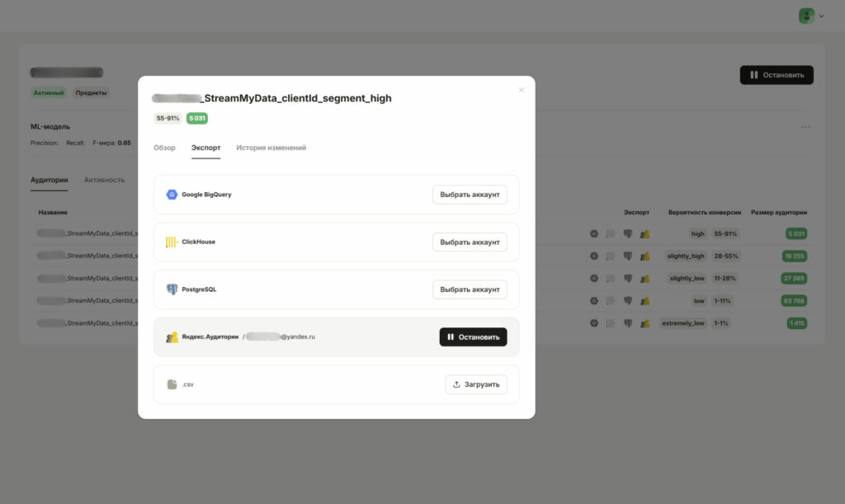
Task: Open the three-dots menu beside ML-модель
Action: (805, 127)
